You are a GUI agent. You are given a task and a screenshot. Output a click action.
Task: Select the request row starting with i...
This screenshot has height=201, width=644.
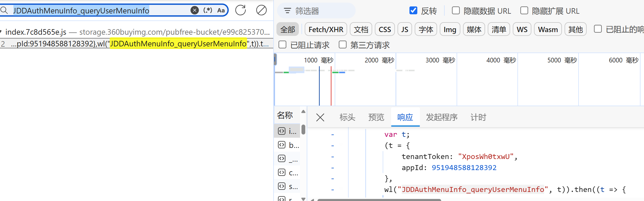[287, 131]
